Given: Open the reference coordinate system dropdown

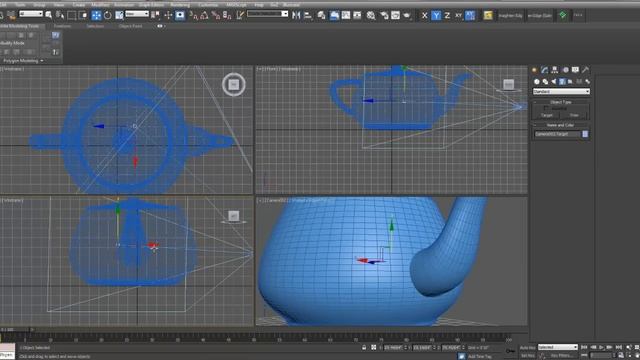Looking at the screenshot, I should (x=137, y=14).
